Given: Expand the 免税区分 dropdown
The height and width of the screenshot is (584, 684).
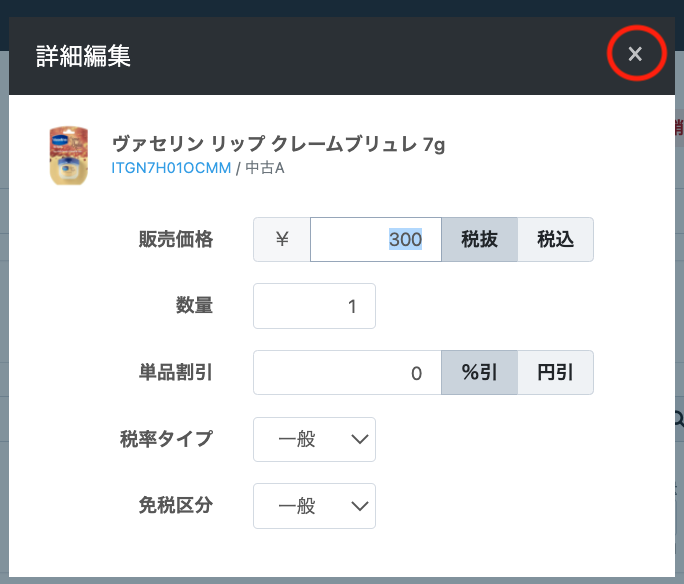Looking at the screenshot, I should (314, 506).
